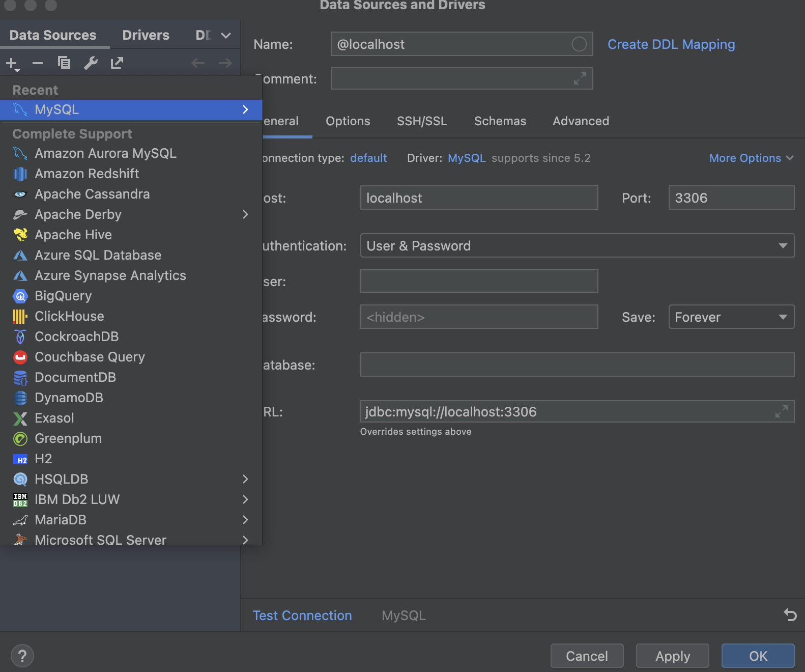Screen dimensions: 805x672
Task: Revert changes with the undo arrow icon
Action: tap(790, 615)
